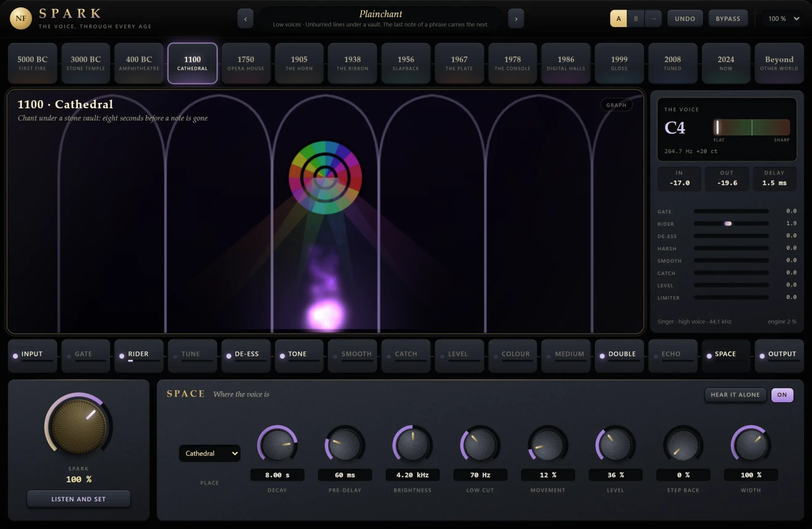This screenshot has height=529, width=812.
Task: Click the Rider meter bar
Action: tap(731, 224)
